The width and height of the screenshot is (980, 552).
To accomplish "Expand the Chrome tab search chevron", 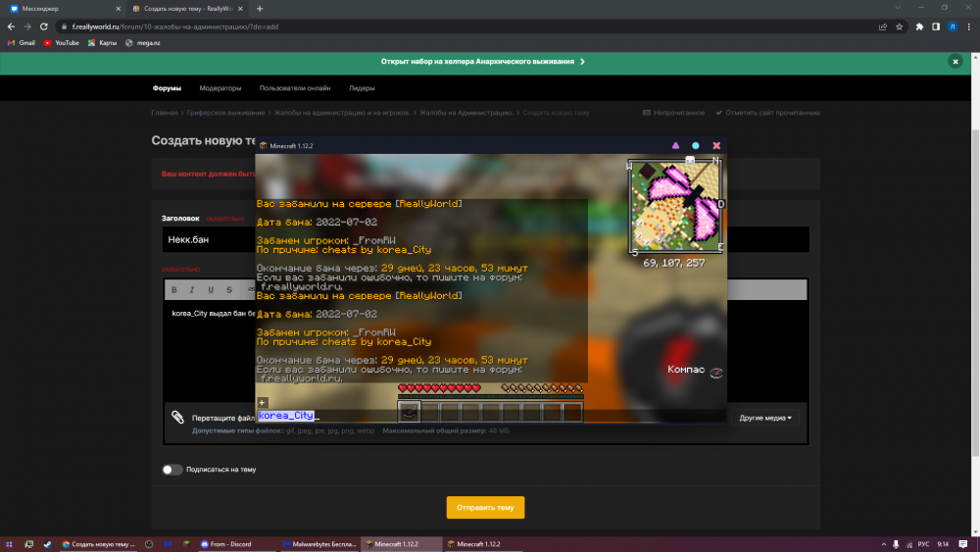I will [x=898, y=8].
